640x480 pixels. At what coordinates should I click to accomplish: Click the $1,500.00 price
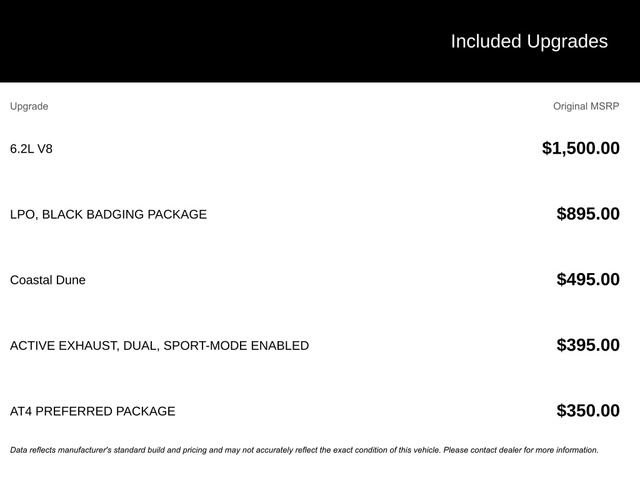click(580, 148)
